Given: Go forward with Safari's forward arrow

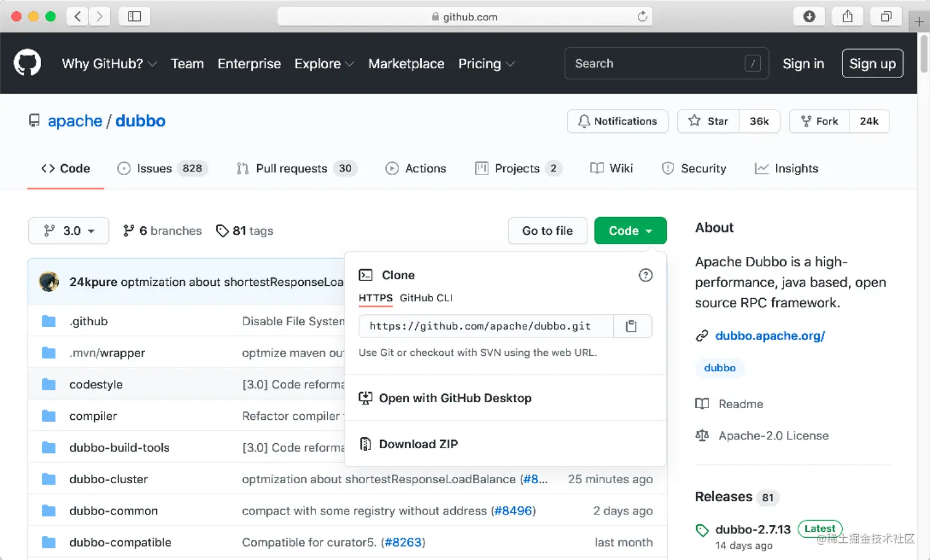Looking at the screenshot, I should pos(100,17).
